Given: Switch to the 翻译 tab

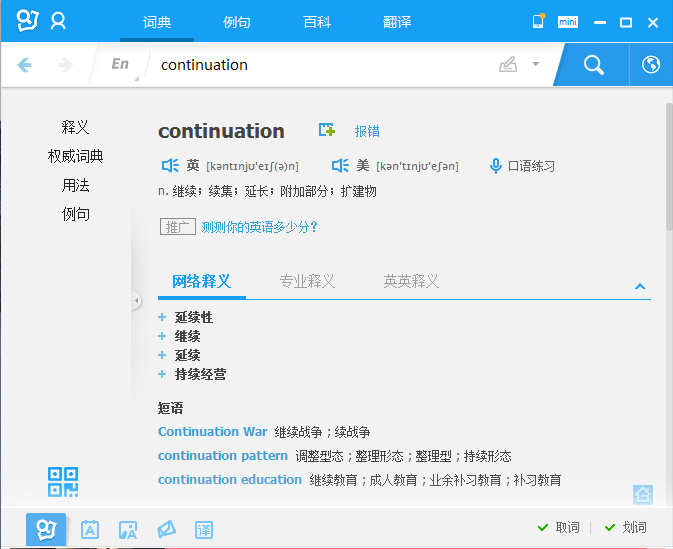Looking at the screenshot, I should tap(397, 22).
